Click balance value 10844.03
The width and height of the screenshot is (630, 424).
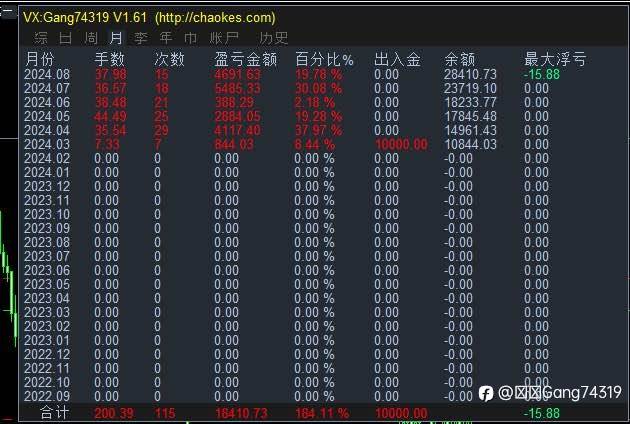tap(470, 144)
